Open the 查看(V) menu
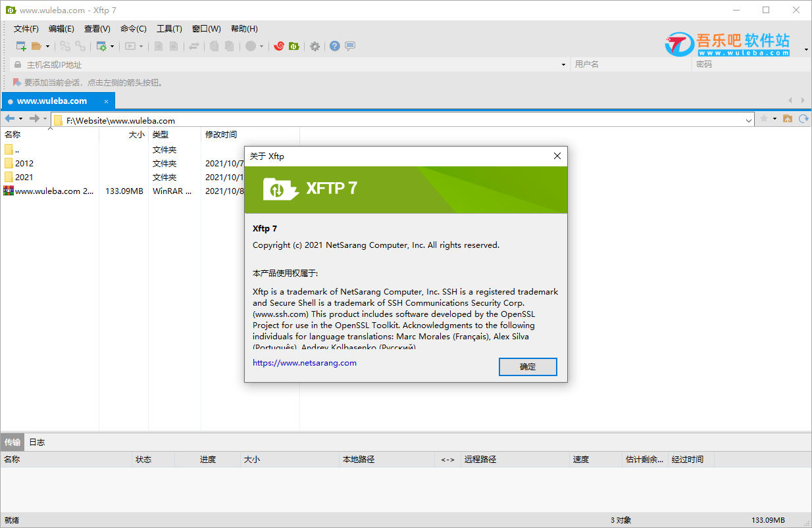 coord(97,29)
